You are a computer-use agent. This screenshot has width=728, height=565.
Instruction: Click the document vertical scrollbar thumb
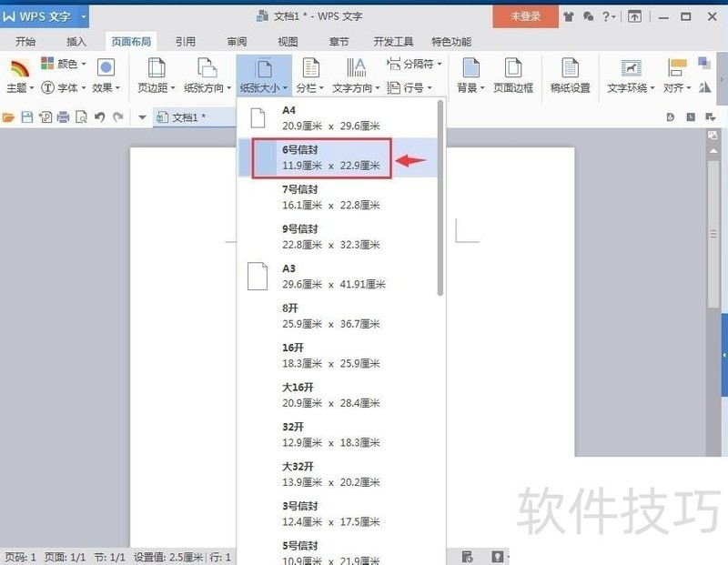click(713, 234)
